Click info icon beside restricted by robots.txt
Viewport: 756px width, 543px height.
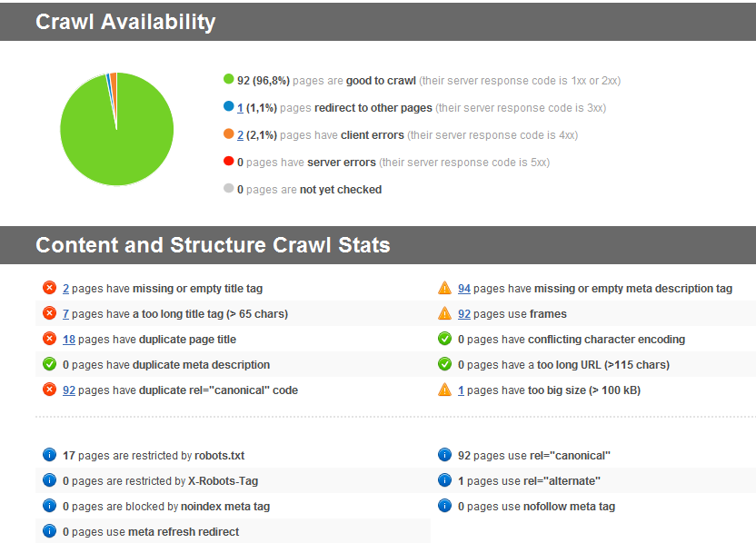50,455
